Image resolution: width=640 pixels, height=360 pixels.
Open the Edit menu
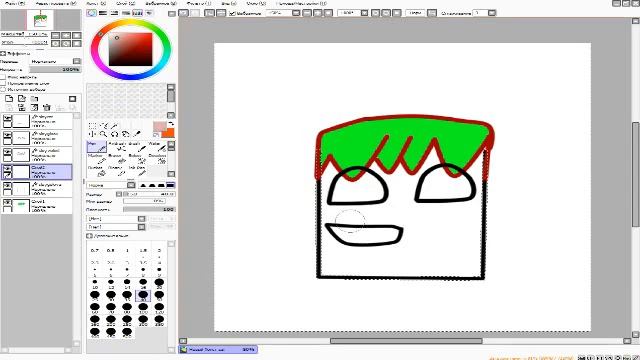point(56,3)
